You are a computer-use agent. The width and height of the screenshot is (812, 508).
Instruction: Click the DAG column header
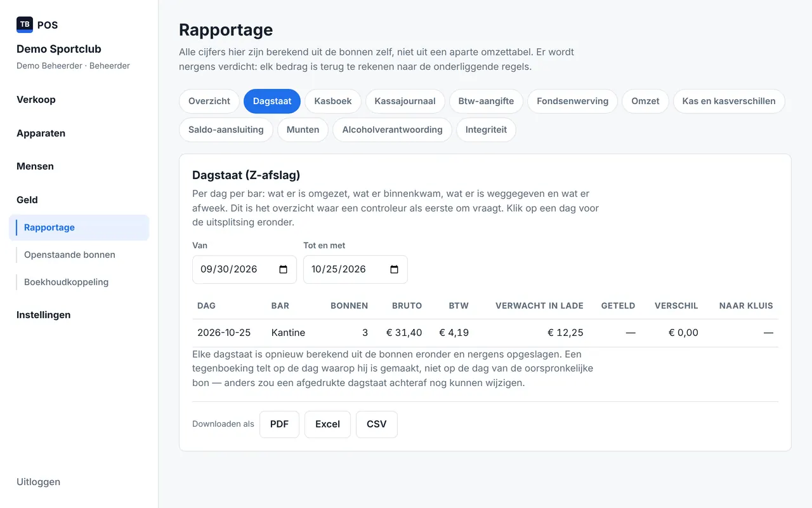point(206,305)
